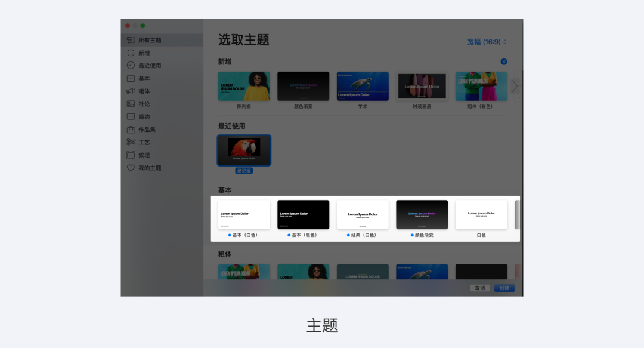Click the 纹理 category icon
The image size is (644, 348).
pyautogui.click(x=131, y=155)
